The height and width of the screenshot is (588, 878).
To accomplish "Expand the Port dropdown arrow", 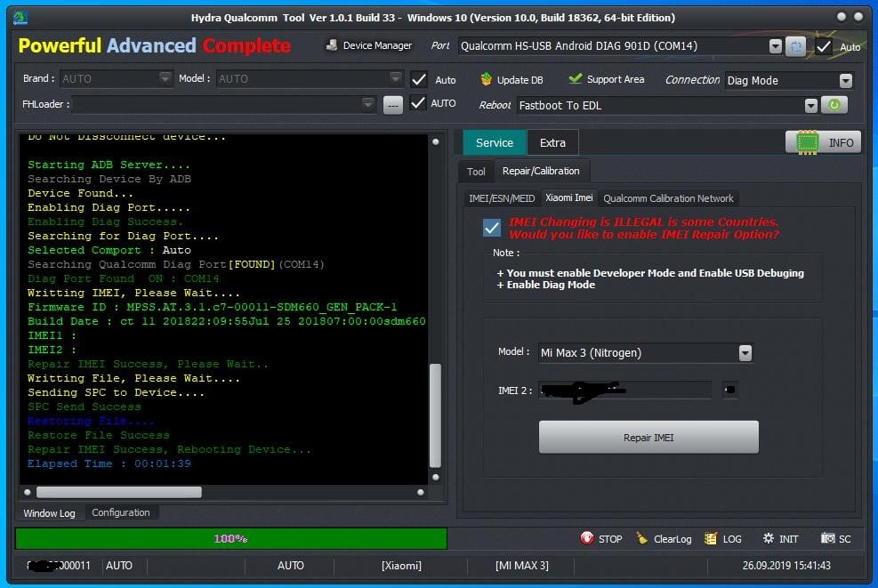I will pos(776,46).
